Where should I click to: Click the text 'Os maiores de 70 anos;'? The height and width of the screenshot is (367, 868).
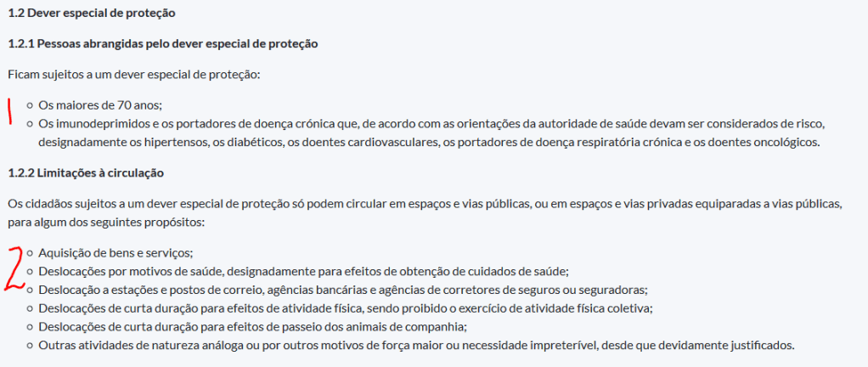(100, 105)
